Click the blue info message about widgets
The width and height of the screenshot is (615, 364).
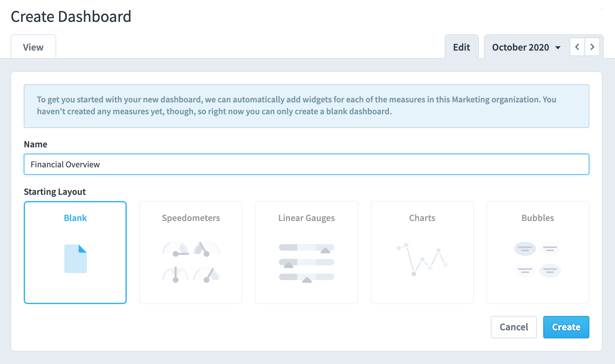point(306,106)
